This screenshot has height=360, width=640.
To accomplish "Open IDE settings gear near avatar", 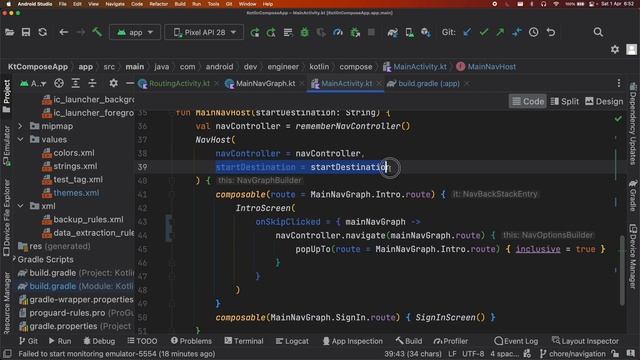I will tap(615, 49).
